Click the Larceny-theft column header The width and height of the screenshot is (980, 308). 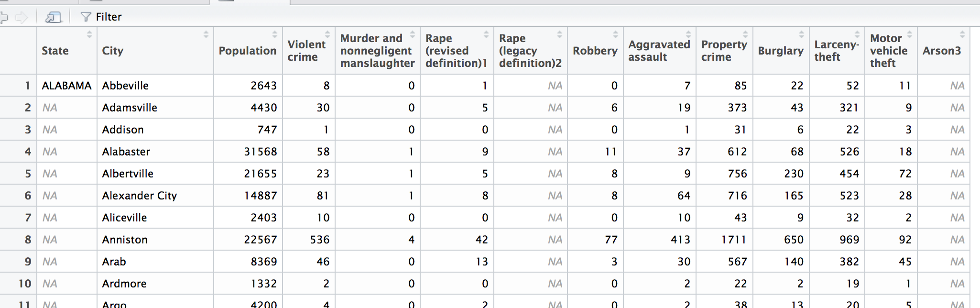[836, 51]
